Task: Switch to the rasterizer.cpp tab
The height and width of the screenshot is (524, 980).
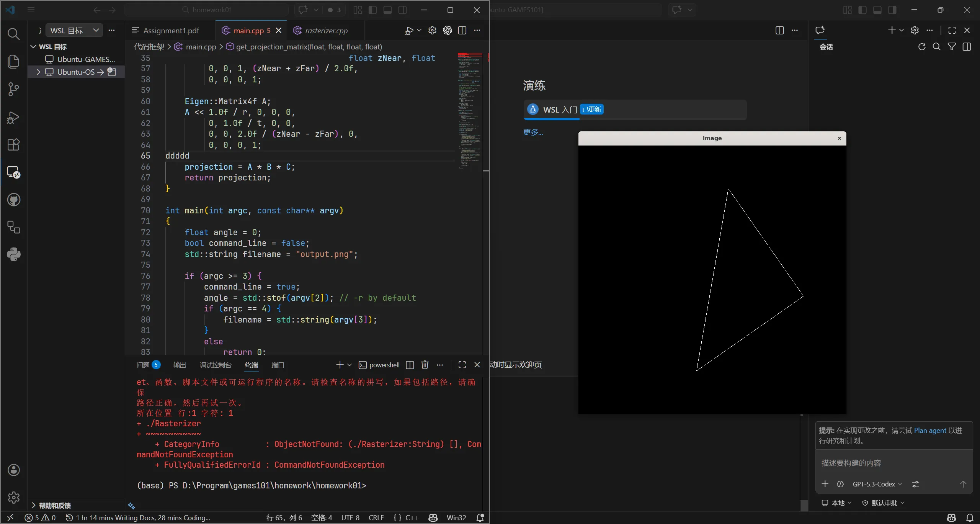Action: pos(326,31)
